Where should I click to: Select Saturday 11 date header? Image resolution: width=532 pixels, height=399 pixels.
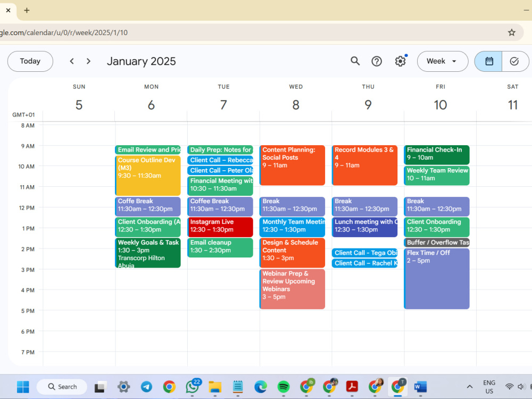point(512,105)
